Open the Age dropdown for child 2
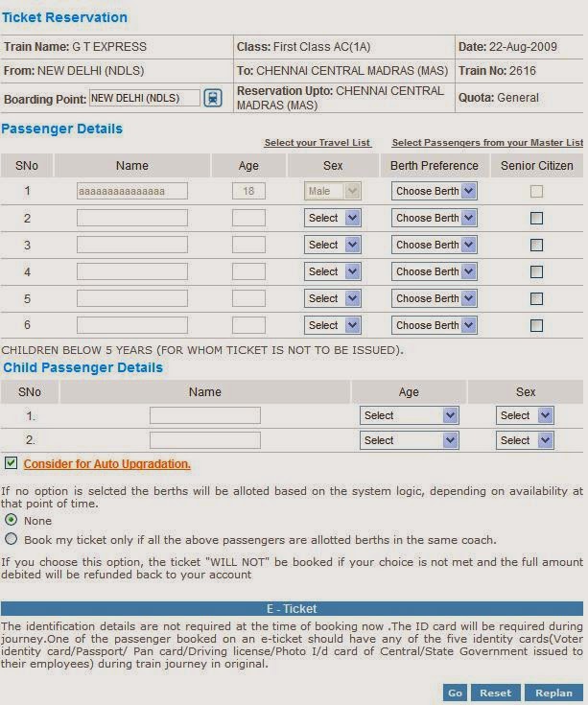 coord(409,440)
